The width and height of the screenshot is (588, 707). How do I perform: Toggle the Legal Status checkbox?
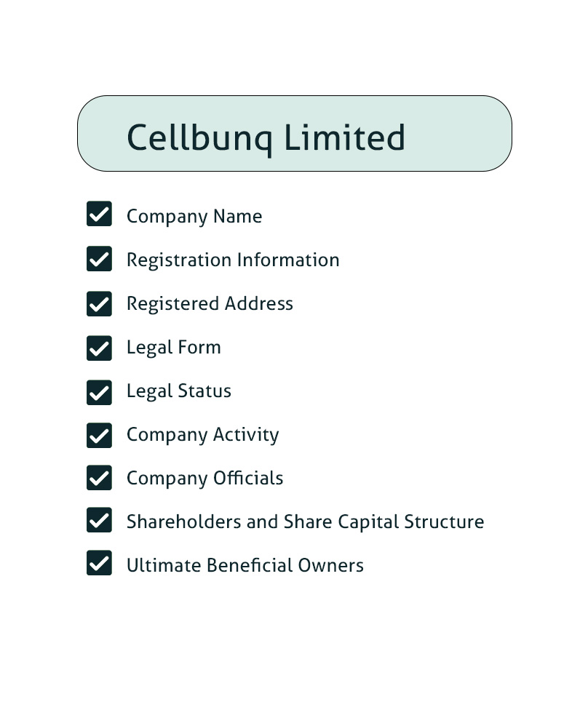(x=99, y=392)
